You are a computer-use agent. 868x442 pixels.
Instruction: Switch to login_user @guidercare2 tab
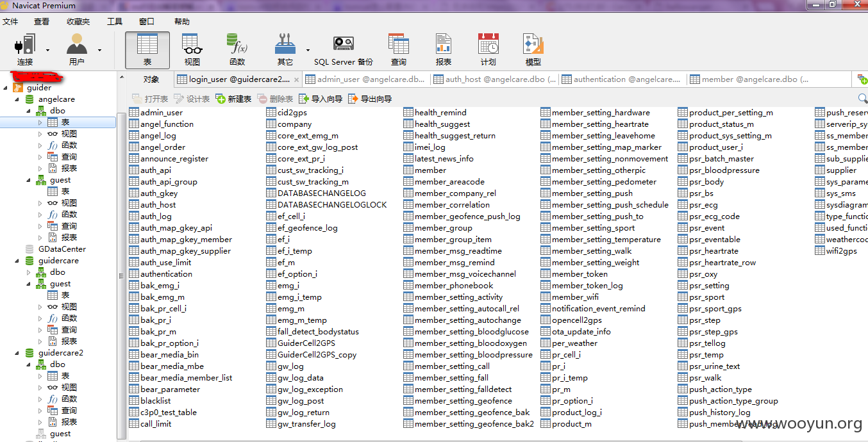[238, 79]
